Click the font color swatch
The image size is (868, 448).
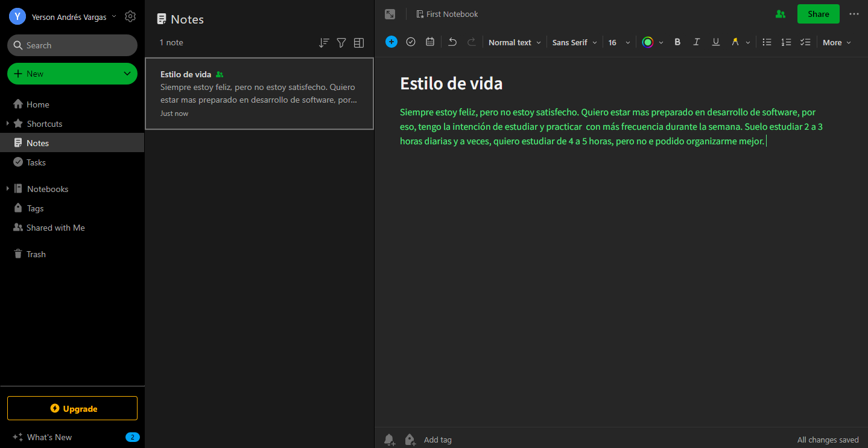(648, 42)
